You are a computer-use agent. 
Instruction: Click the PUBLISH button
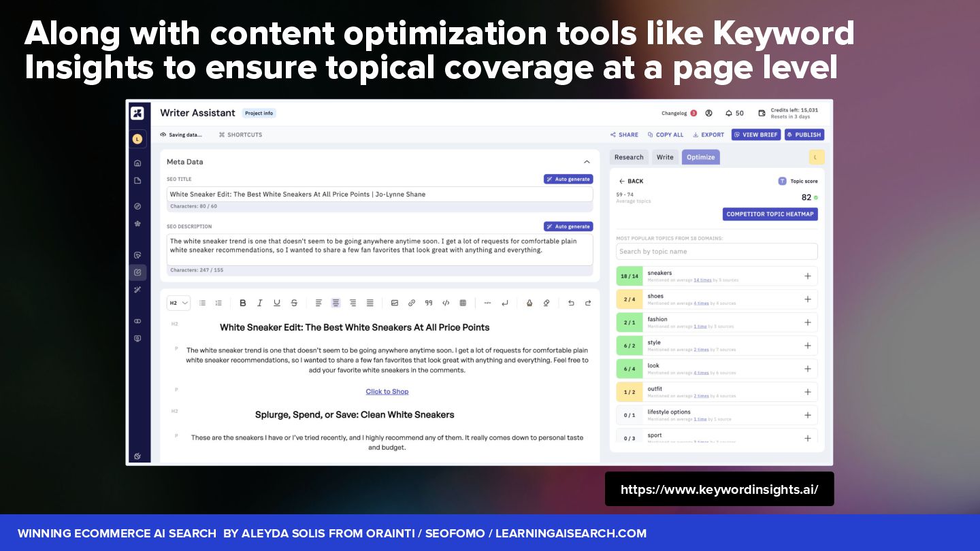click(804, 135)
